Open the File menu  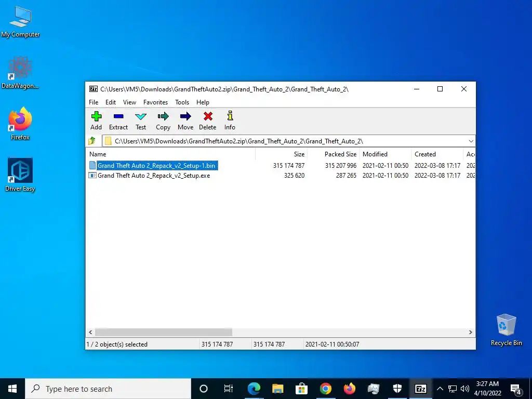(x=94, y=102)
